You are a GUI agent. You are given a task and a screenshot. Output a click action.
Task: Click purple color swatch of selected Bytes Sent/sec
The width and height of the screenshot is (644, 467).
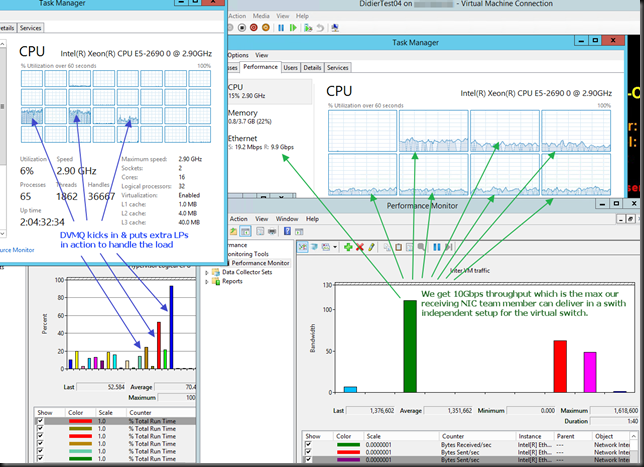coord(348,460)
